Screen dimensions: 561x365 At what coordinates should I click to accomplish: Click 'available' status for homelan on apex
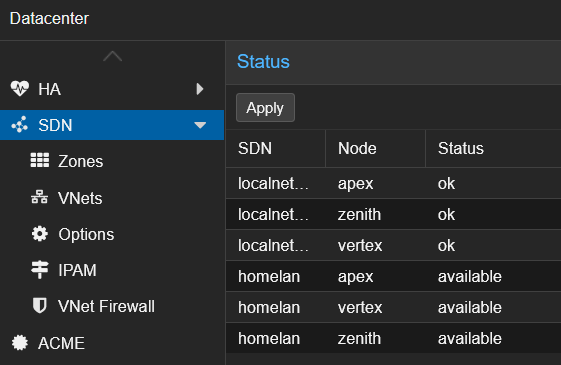click(470, 276)
